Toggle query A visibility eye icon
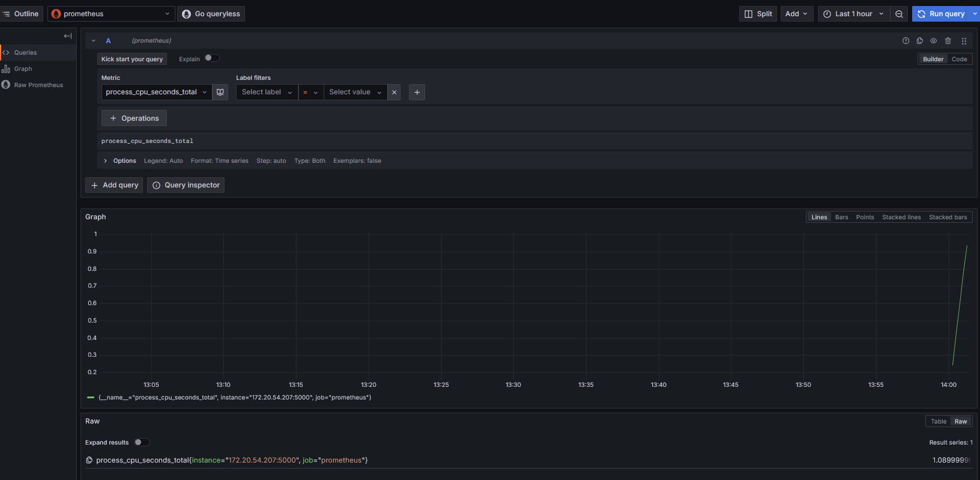This screenshot has width=980, height=480. coord(934,41)
